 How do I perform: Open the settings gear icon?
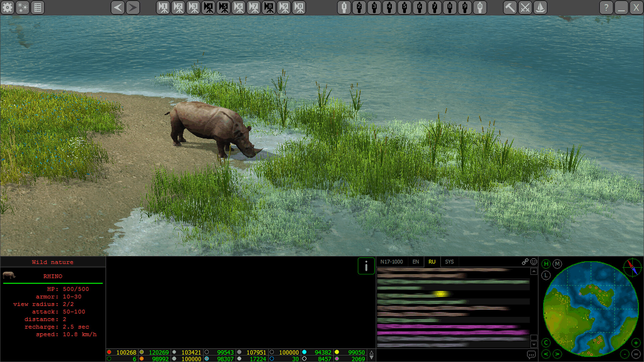click(7, 7)
